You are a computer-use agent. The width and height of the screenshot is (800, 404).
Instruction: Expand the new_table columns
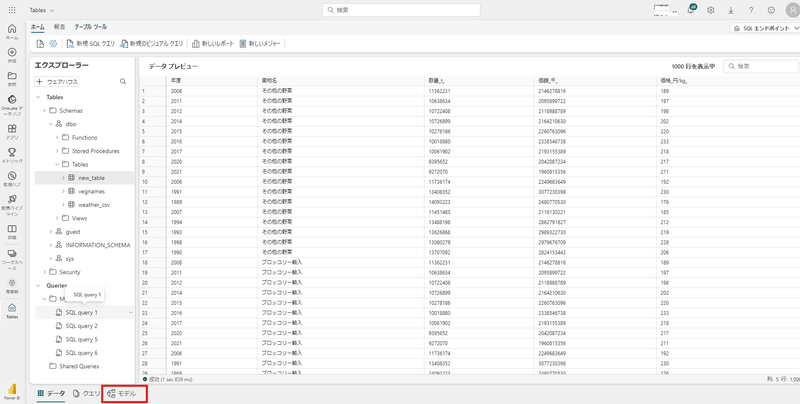pyautogui.click(x=63, y=178)
